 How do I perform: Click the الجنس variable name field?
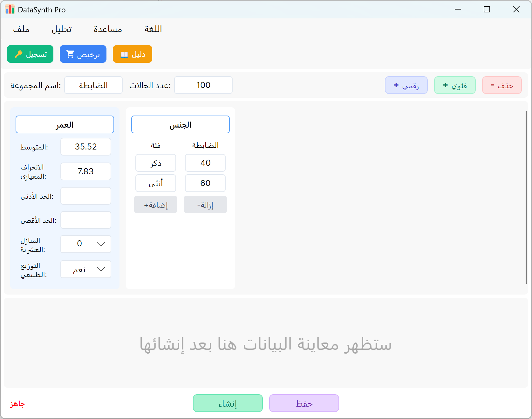coord(181,124)
